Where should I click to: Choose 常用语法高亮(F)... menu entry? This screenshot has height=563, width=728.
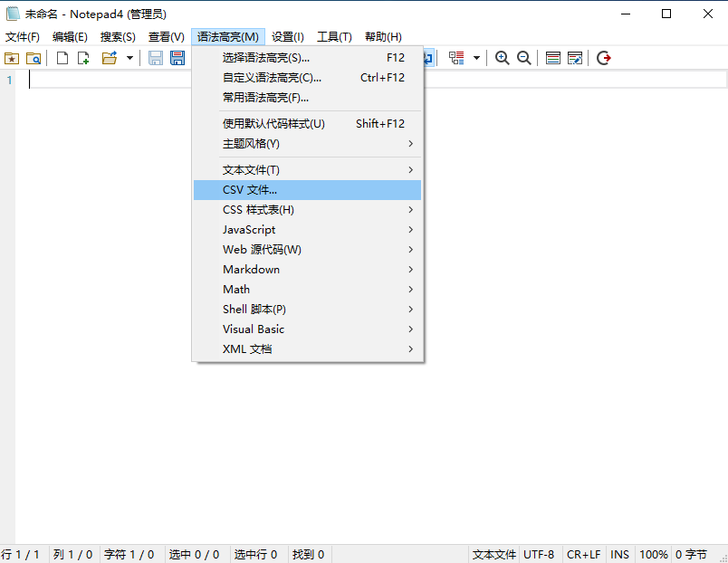tap(307, 98)
